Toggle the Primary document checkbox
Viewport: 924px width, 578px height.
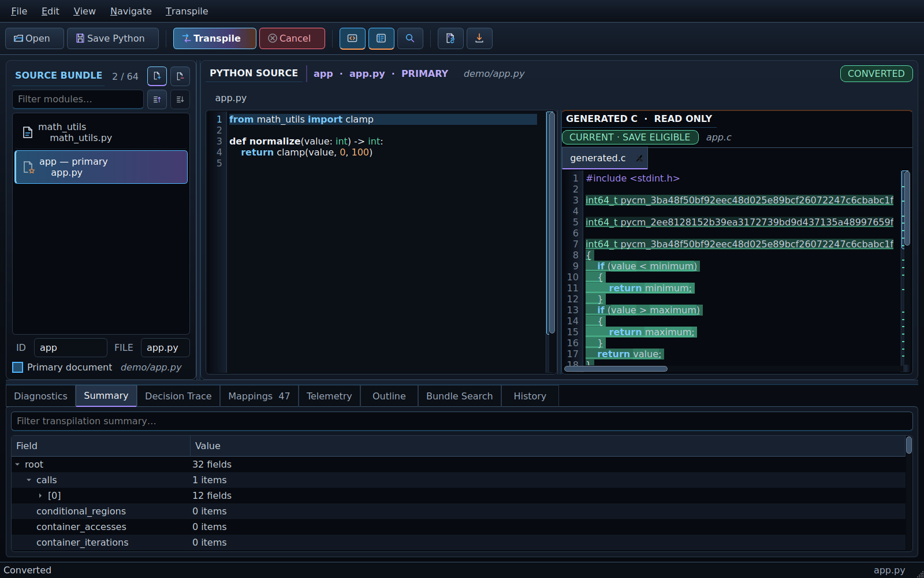[x=18, y=367]
